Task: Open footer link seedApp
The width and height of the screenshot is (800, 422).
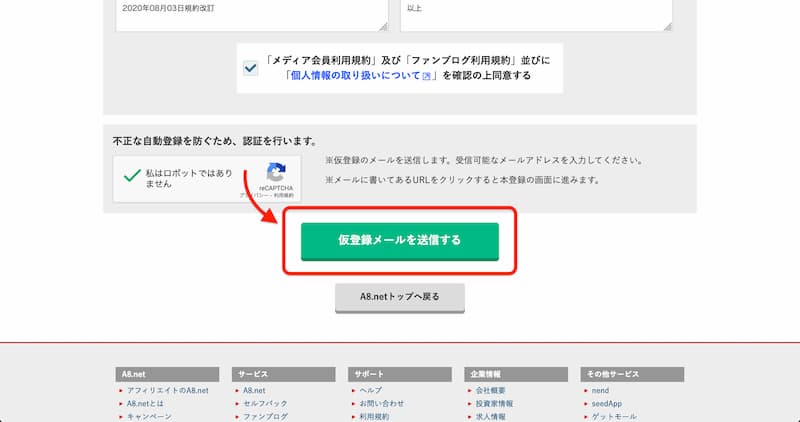Action: [607, 403]
